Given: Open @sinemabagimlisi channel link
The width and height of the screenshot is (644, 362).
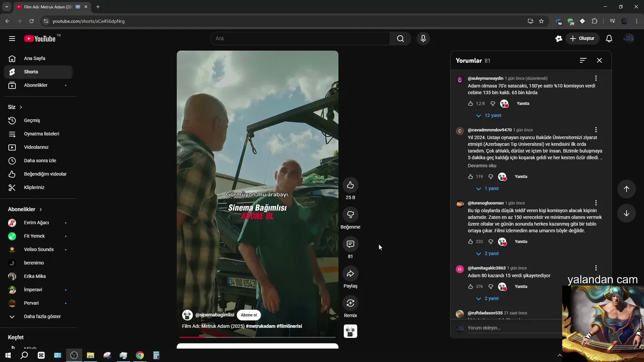Looking at the screenshot, I should click(x=215, y=315).
